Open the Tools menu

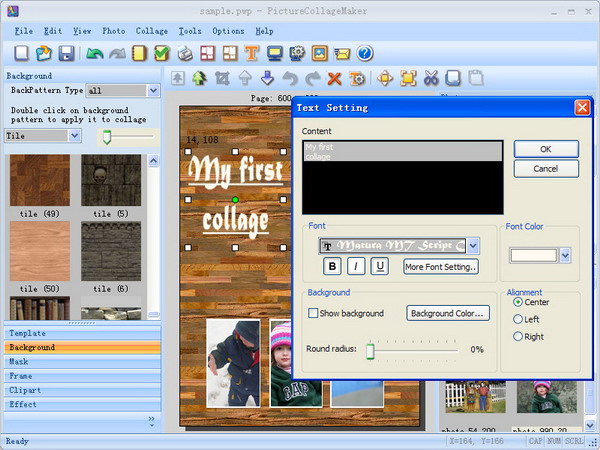click(190, 31)
